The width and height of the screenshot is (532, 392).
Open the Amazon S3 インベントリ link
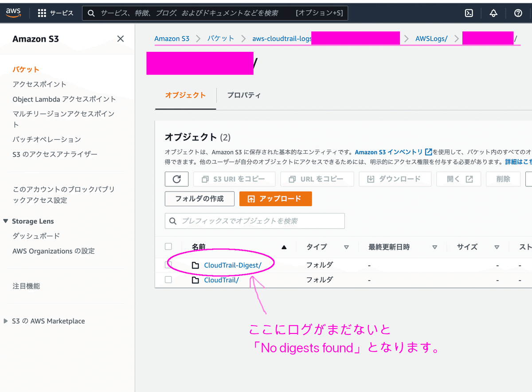(x=389, y=152)
